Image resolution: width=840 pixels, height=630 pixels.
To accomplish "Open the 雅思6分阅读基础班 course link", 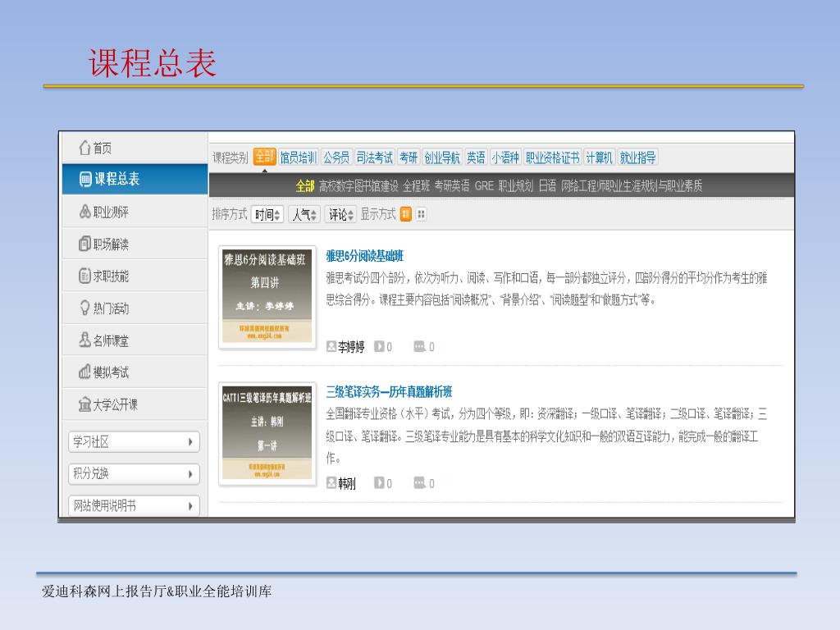I will click(x=364, y=256).
